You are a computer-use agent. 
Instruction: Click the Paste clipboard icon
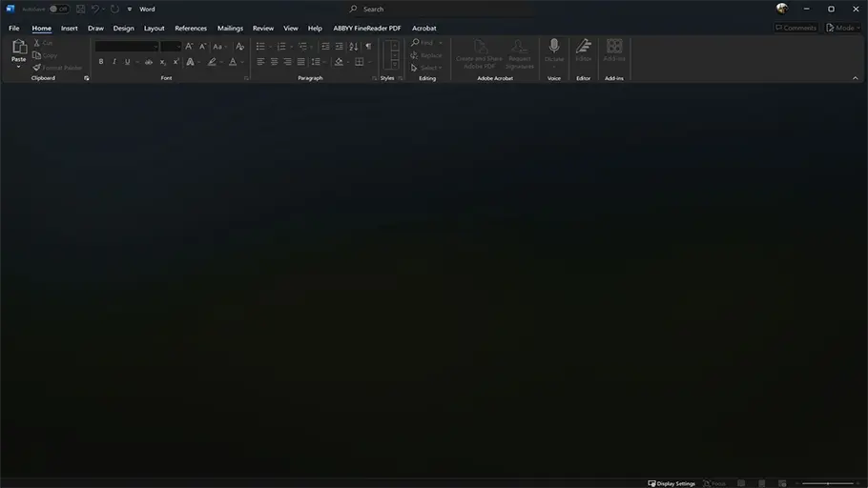18,48
